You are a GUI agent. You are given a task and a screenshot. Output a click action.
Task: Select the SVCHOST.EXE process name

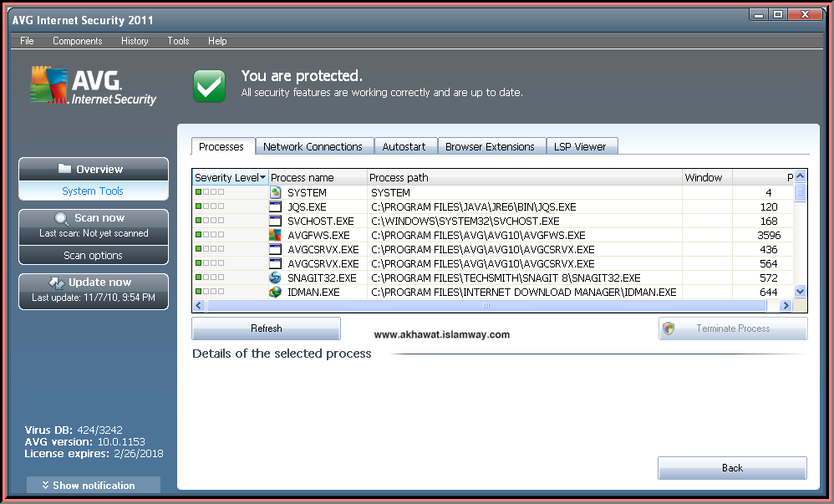tap(320, 221)
